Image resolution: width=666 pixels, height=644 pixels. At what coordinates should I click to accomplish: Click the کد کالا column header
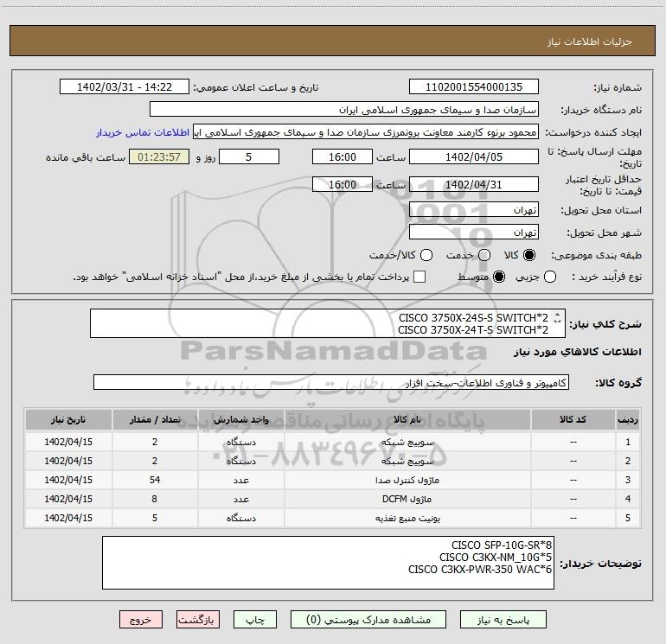pyautogui.click(x=573, y=420)
